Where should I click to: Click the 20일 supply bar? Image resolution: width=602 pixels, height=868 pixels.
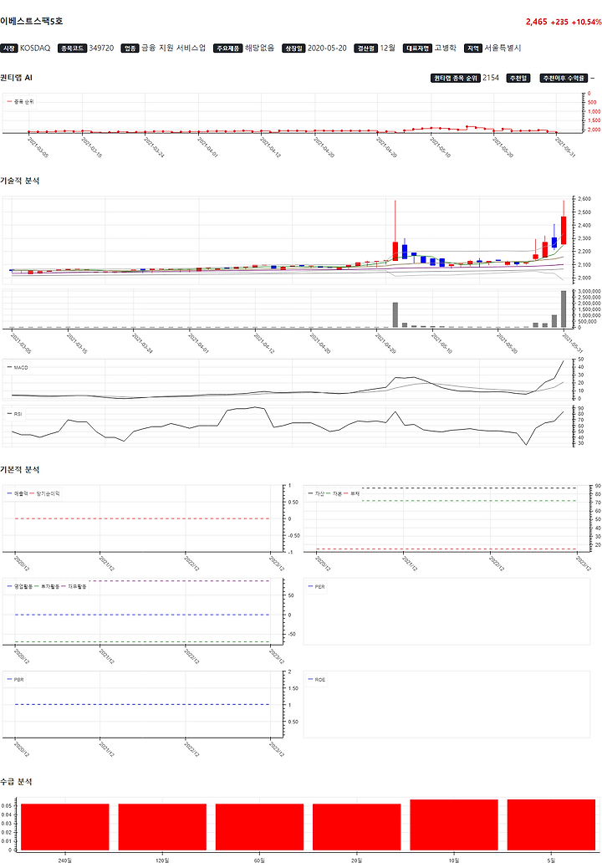(x=356, y=827)
